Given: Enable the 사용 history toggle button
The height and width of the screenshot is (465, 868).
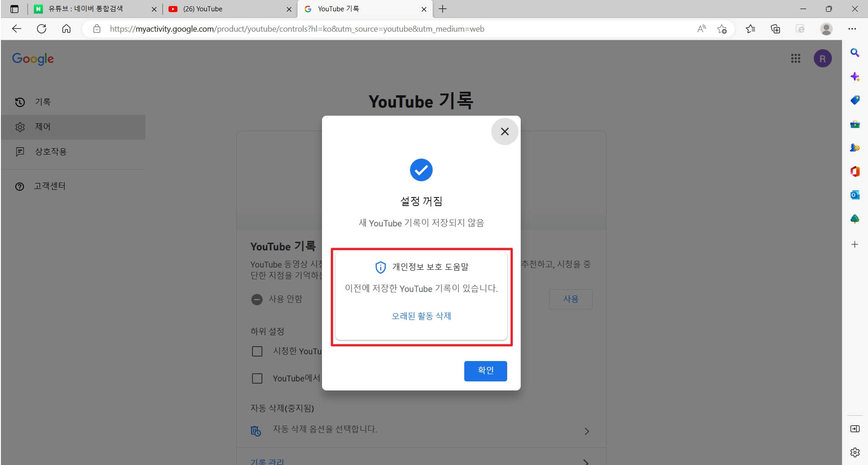Looking at the screenshot, I should [570, 299].
